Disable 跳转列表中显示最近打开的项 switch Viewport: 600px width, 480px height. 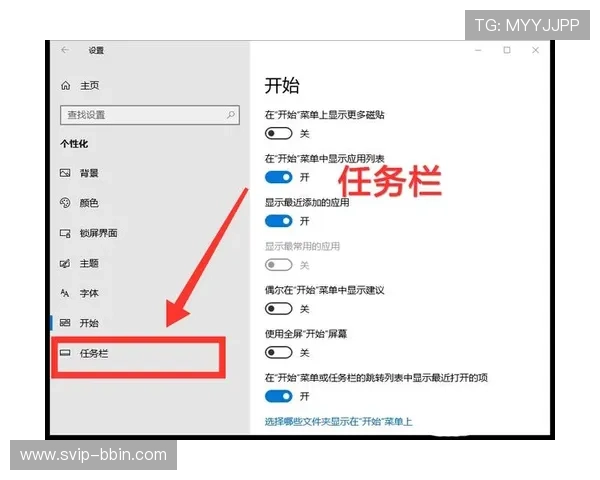pos(279,396)
